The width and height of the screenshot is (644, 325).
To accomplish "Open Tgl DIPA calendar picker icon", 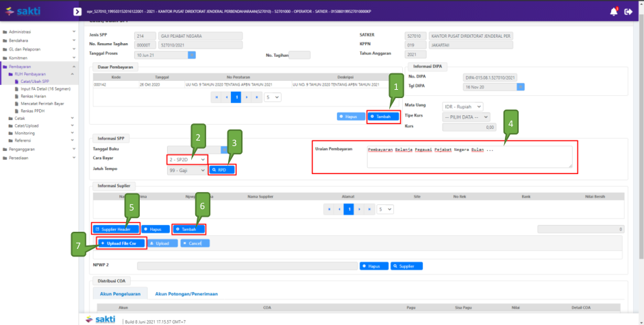I will click(x=521, y=87).
